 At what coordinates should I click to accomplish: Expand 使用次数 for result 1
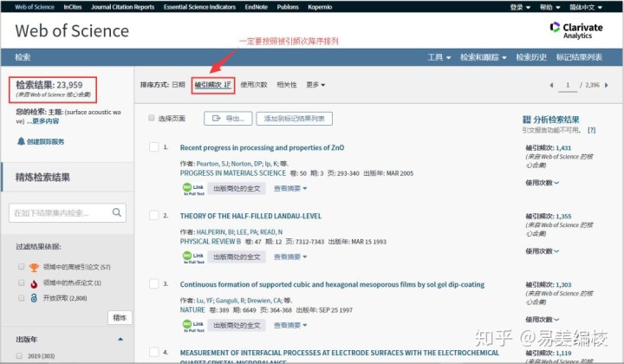pyautogui.click(x=542, y=183)
